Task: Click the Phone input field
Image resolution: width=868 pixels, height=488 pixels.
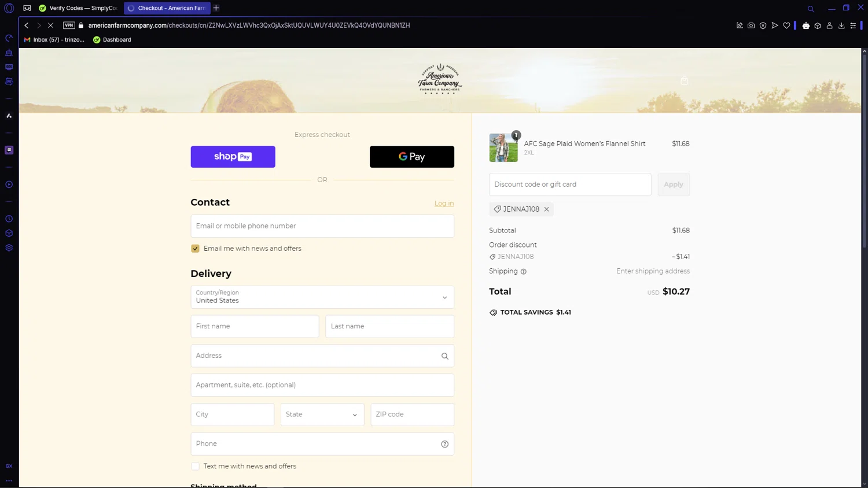Action: (322, 444)
